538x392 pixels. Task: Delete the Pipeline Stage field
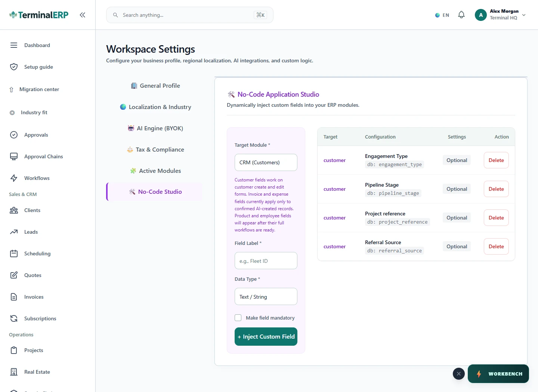496,189
